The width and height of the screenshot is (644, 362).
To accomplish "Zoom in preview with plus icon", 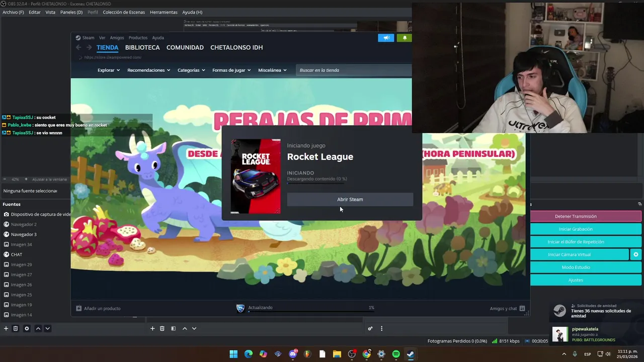I will coord(26,179).
